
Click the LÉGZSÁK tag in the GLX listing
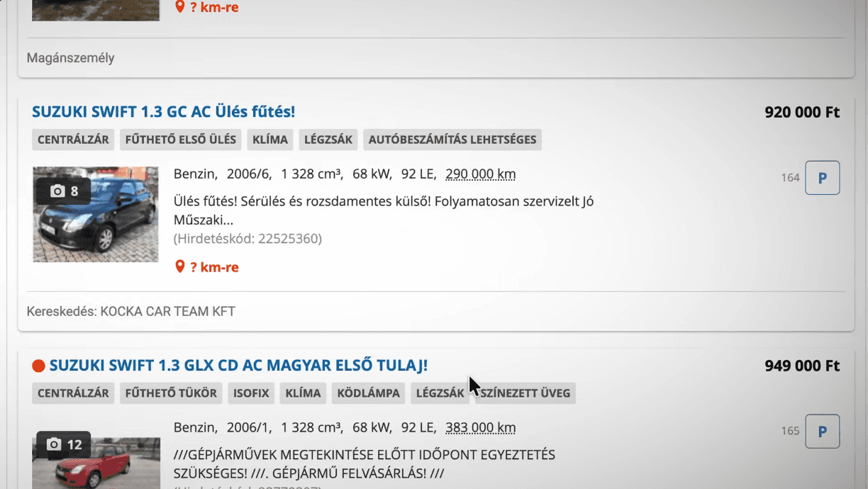pos(440,393)
